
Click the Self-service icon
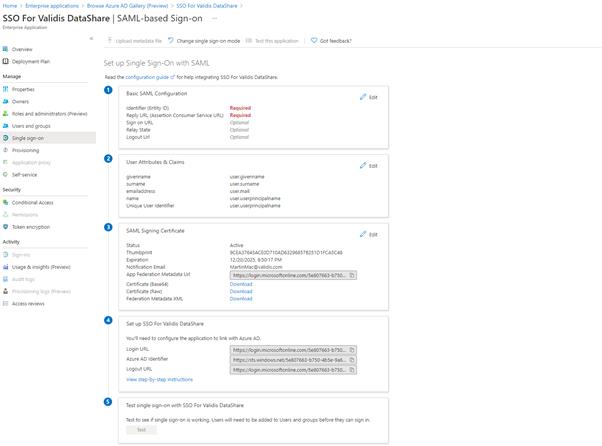5,174
